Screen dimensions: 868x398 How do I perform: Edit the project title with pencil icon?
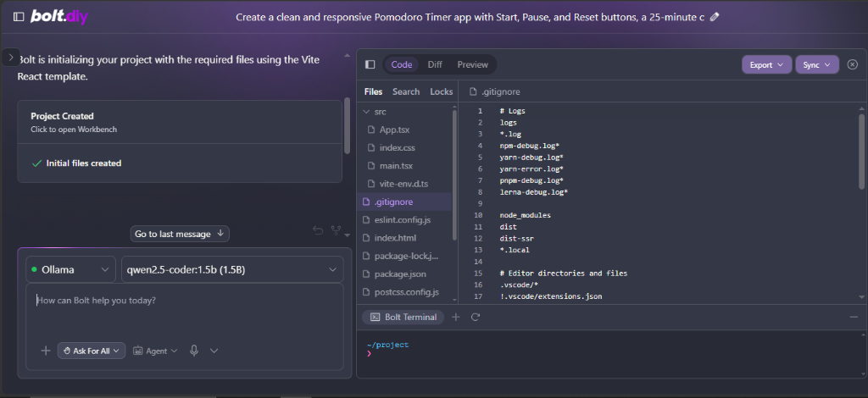pos(714,17)
